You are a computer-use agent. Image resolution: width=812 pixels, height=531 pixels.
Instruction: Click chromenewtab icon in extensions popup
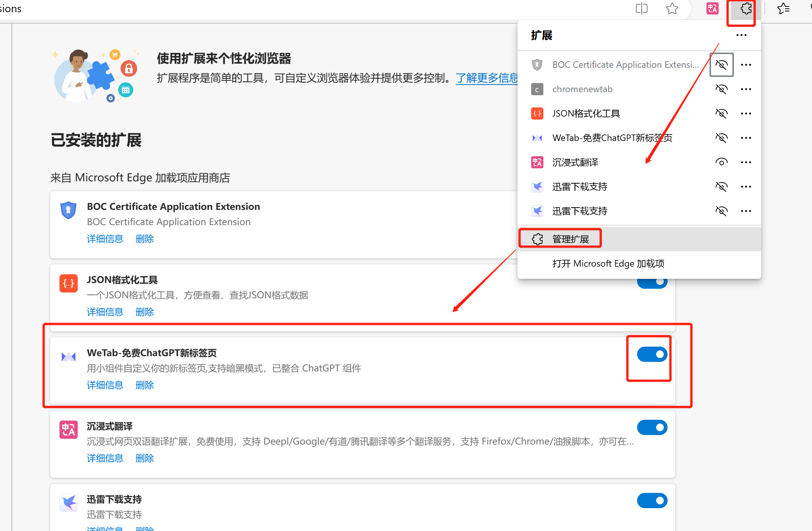537,89
